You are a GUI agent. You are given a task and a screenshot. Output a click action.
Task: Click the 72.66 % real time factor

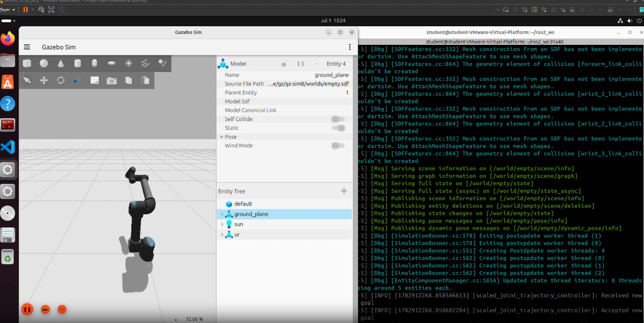pyautogui.click(x=194, y=319)
